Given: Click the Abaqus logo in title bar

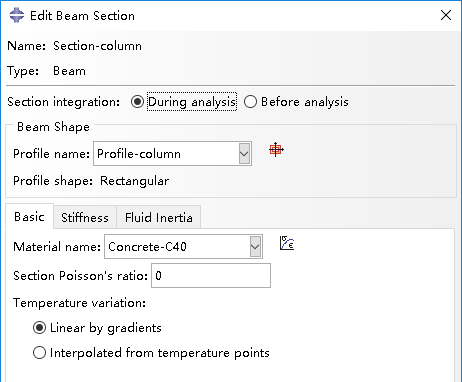Looking at the screenshot, I should click(17, 15).
